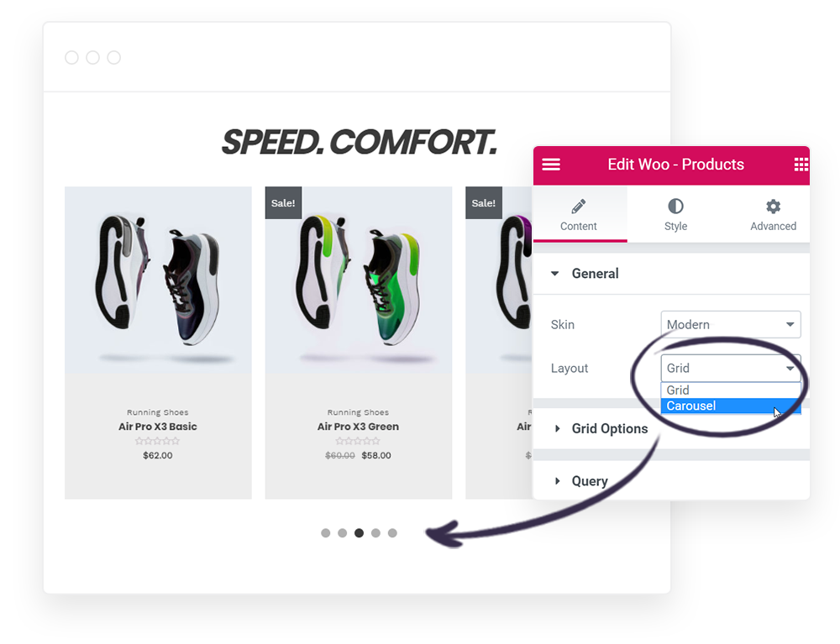This screenshot has height=644, width=840.
Task: Open Air Pro X3 Green product title
Action: pyautogui.click(x=358, y=427)
